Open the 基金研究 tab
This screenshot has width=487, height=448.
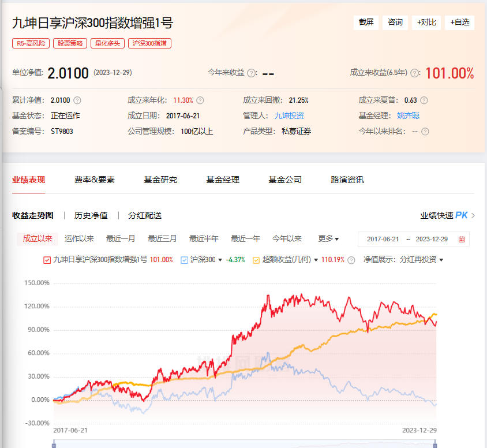pyautogui.click(x=160, y=180)
